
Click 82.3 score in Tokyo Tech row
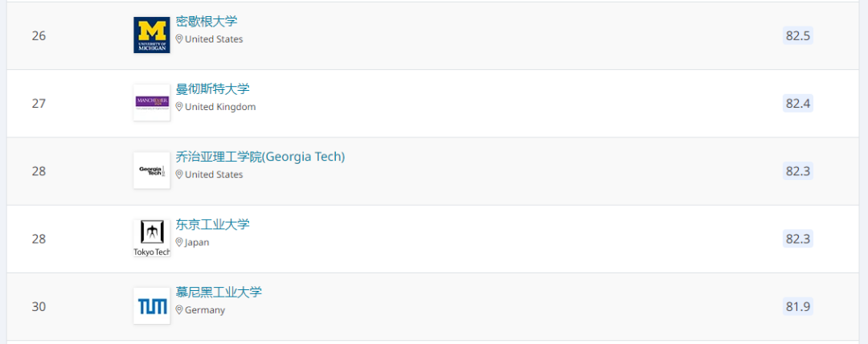point(798,239)
